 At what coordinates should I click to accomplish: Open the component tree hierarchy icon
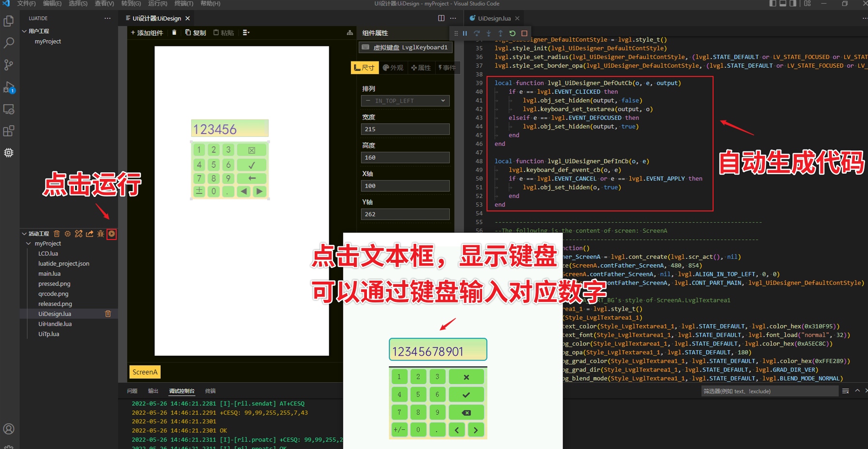[x=350, y=33]
